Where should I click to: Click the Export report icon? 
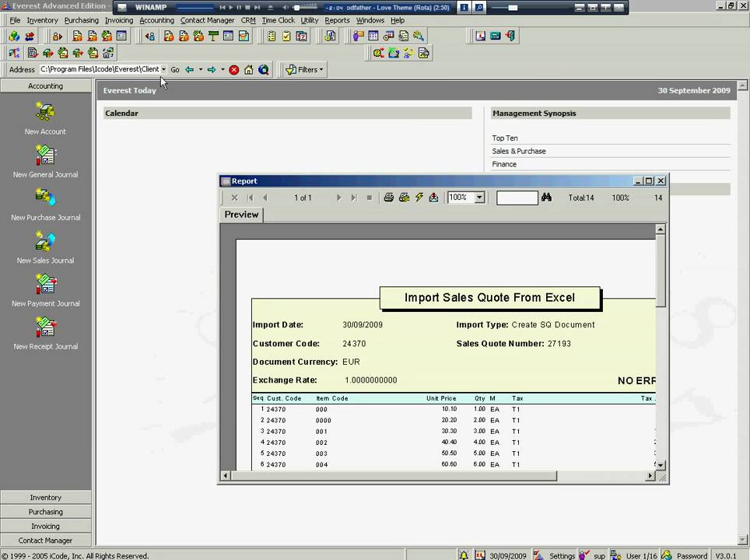pos(434,198)
